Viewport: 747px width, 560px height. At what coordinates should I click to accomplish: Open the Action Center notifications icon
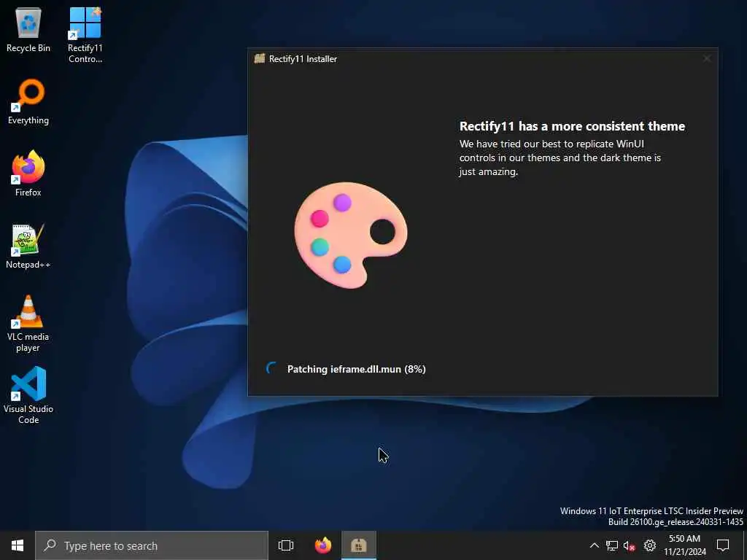point(723,545)
